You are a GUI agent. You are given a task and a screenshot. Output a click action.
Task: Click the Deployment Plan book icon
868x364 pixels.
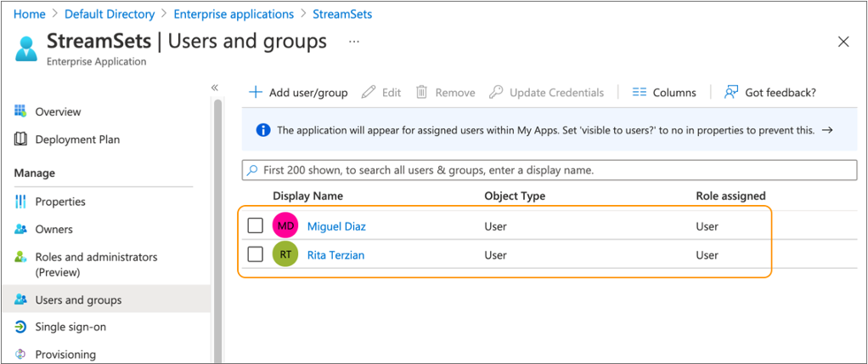coord(20,139)
